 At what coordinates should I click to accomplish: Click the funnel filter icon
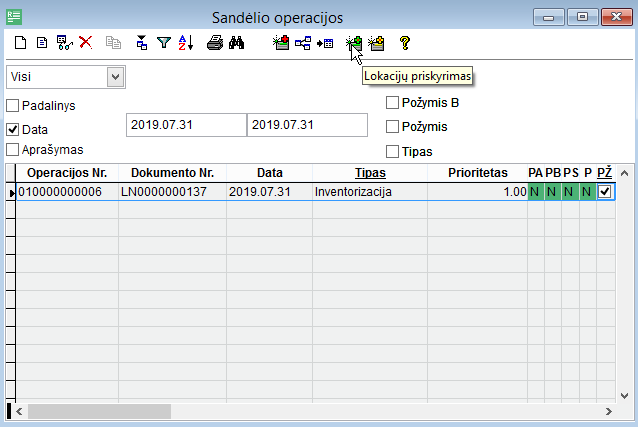[x=164, y=43]
